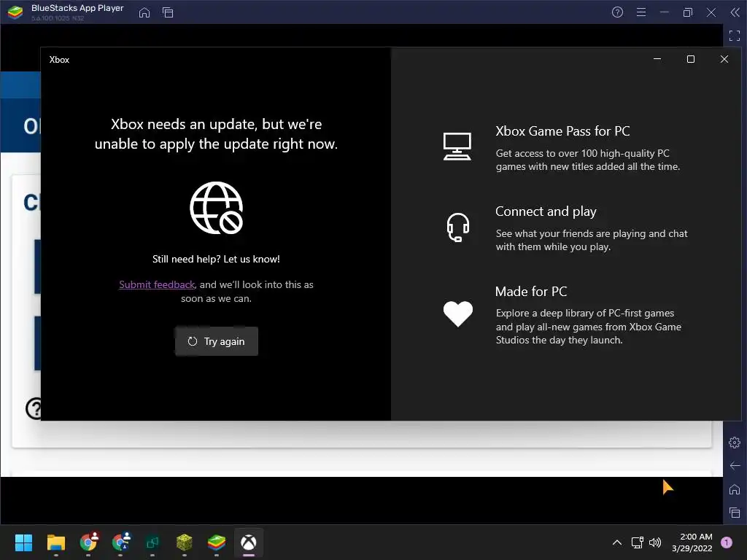Open the Windows Start menu
The height and width of the screenshot is (560, 747).
tap(23, 542)
